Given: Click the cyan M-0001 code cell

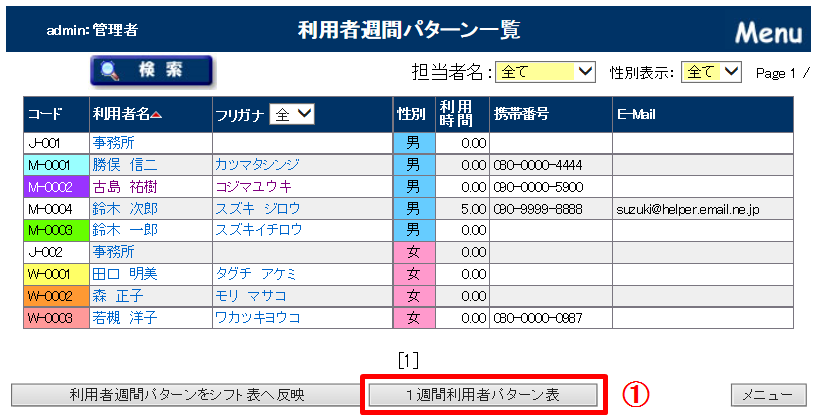Looking at the screenshot, I should pyautogui.click(x=55, y=164).
